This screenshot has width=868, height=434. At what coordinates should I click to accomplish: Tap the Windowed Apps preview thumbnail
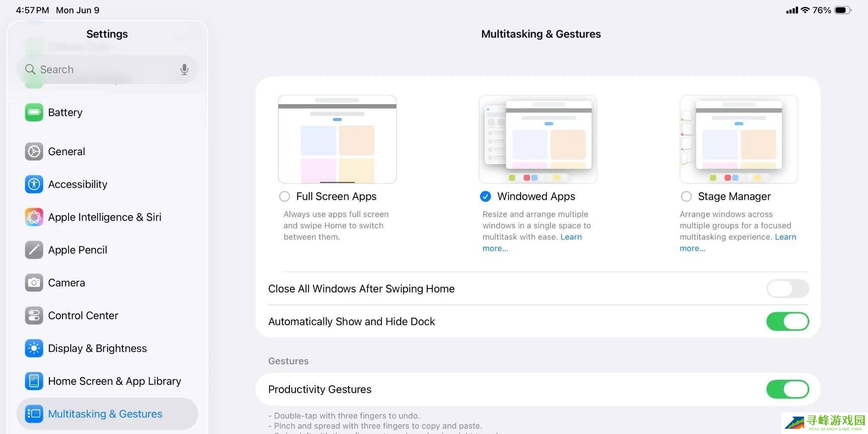[x=538, y=139]
